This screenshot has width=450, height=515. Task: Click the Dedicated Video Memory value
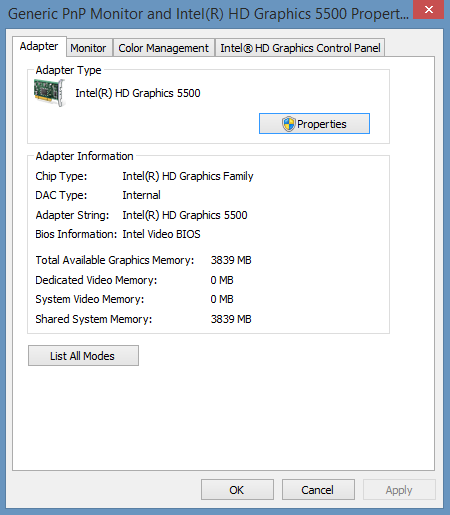222,280
